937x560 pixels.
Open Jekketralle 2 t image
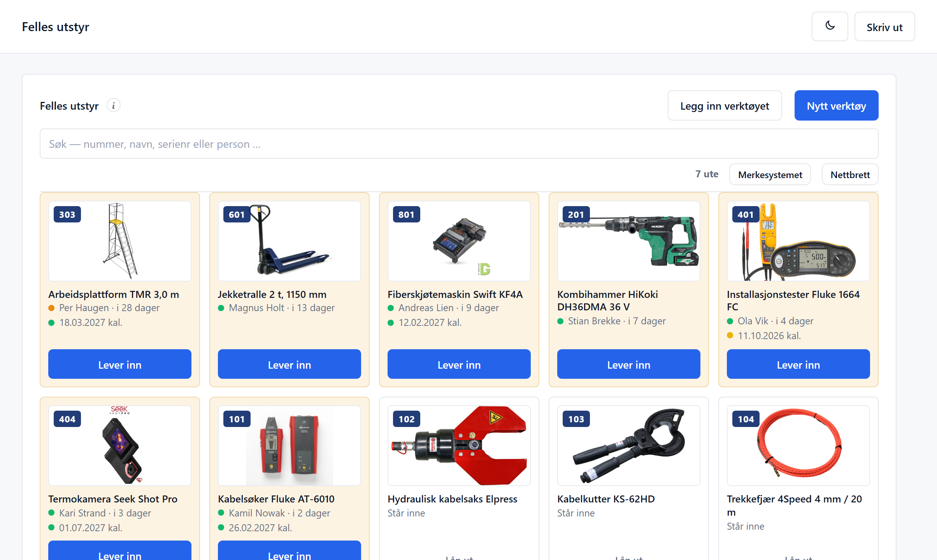pyautogui.click(x=290, y=241)
